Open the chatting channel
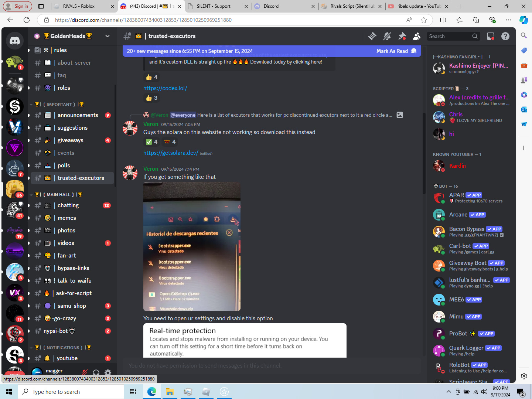The image size is (532, 399). click(72, 205)
